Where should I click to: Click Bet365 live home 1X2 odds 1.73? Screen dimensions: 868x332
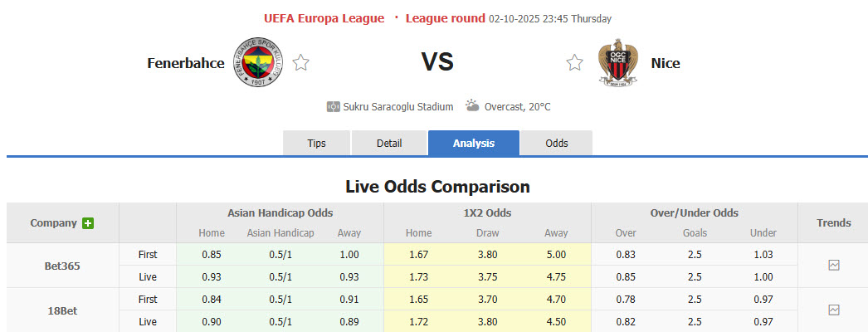418,277
